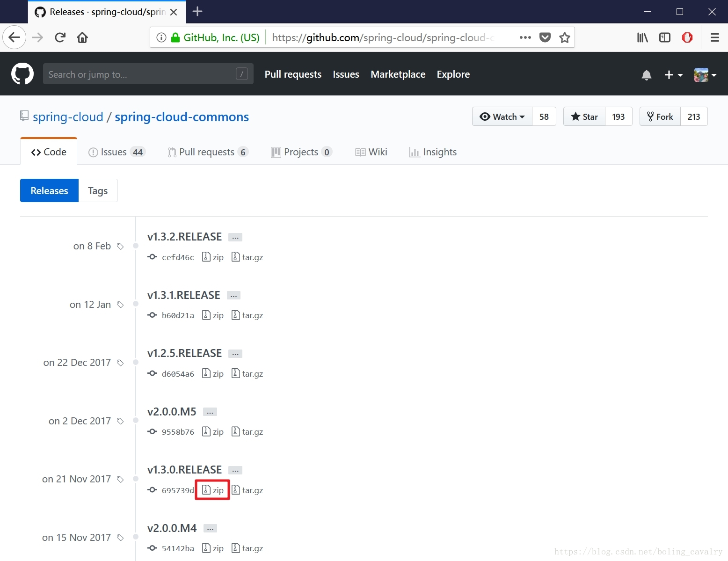Image resolution: width=728 pixels, height=561 pixels.
Task: Bookmark this page with the star
Action: pyautogui.click(x=565, y=37)
